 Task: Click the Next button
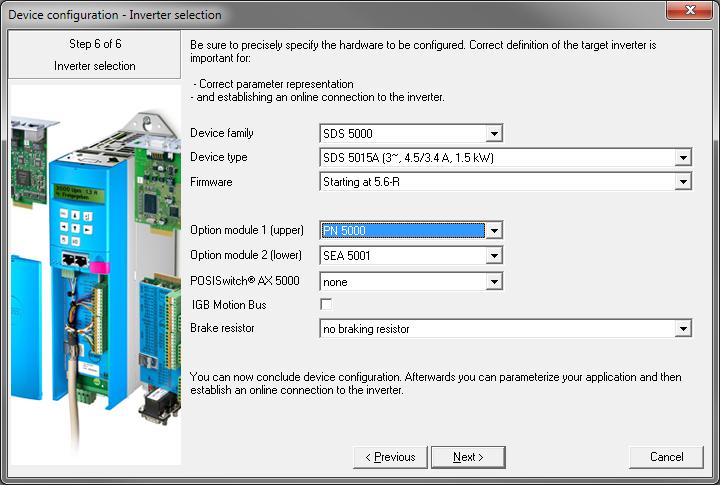point(468,457)
